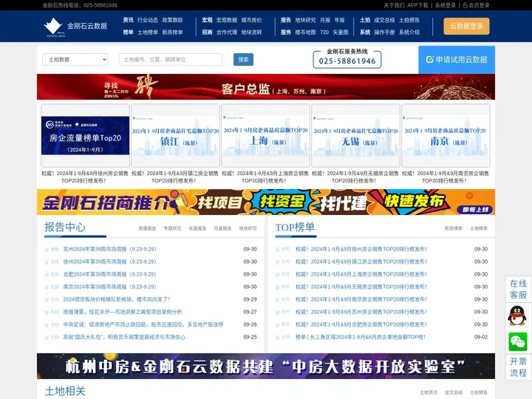
Task: Open 矢量图 navigation item
Action: click(341, 33)
